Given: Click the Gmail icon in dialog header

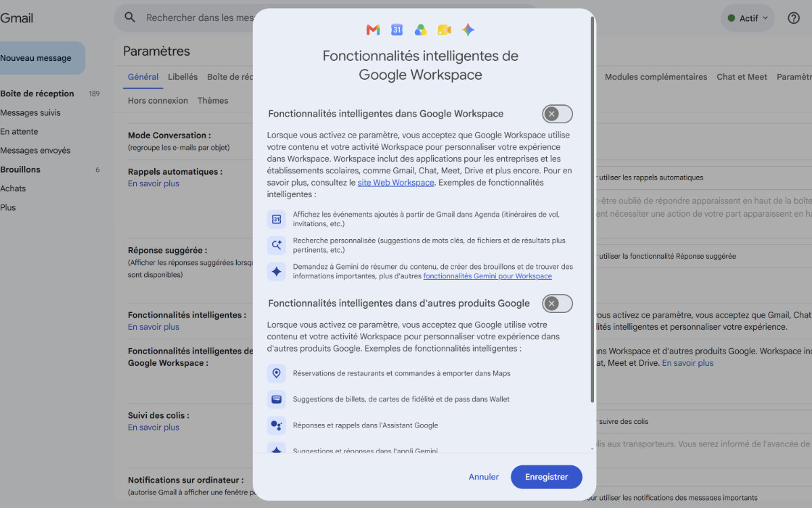Looking at the screenshot, I should 373,30.
